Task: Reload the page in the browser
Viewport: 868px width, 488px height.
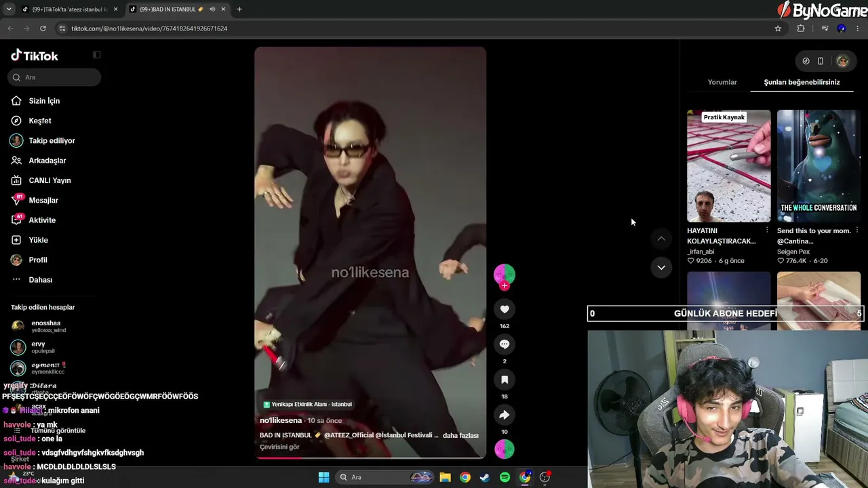Action: pos(43,28)
